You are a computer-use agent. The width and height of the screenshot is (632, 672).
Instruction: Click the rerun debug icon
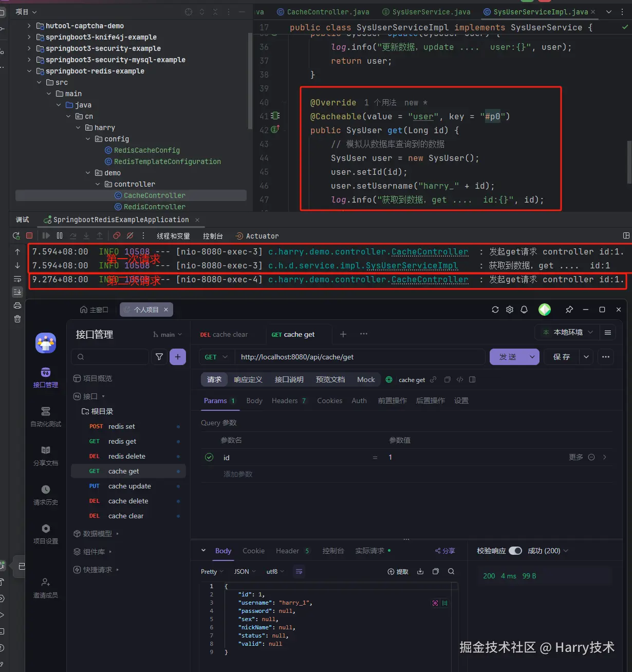click(16, 235)
